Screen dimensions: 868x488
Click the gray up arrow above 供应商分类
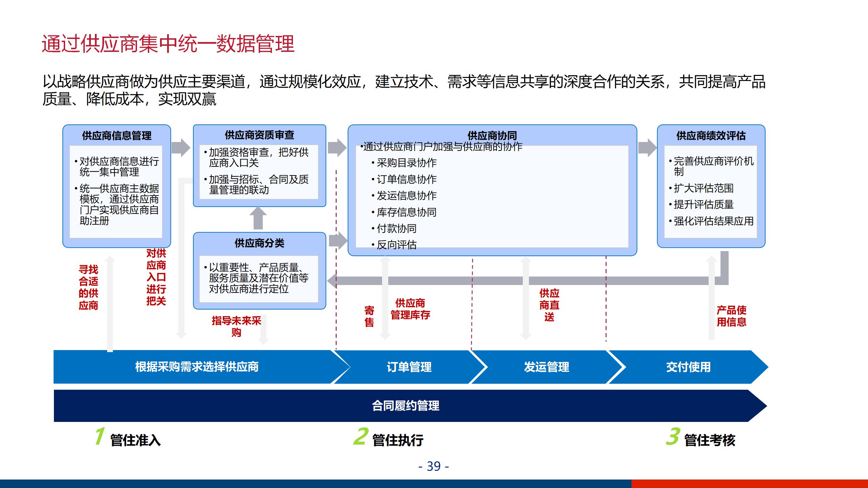[258, 219]
